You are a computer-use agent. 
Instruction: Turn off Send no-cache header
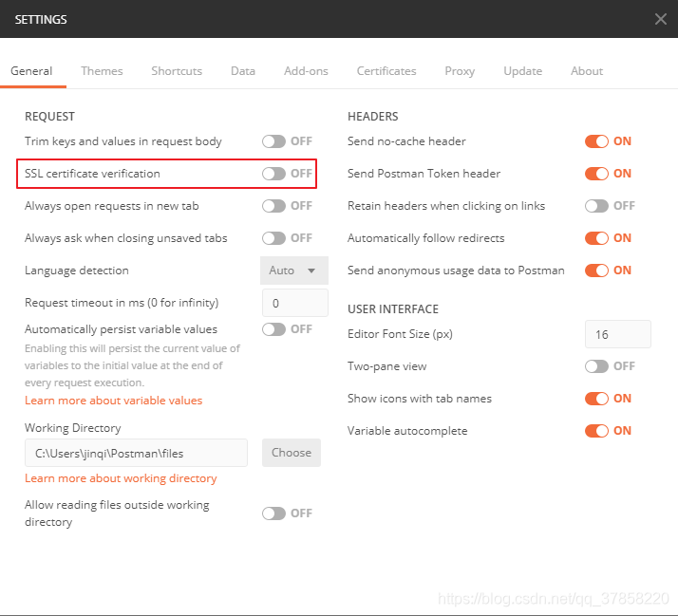point(596,141)
